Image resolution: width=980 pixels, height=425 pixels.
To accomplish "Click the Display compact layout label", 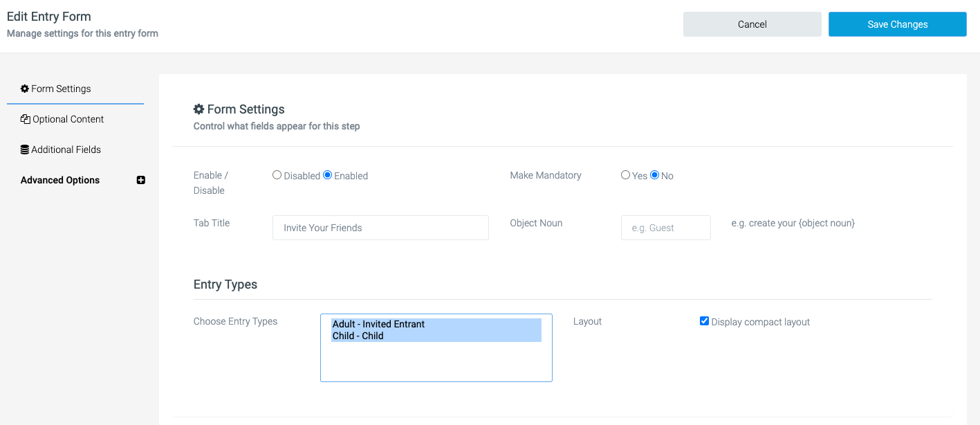I will [x=761, y=322].
